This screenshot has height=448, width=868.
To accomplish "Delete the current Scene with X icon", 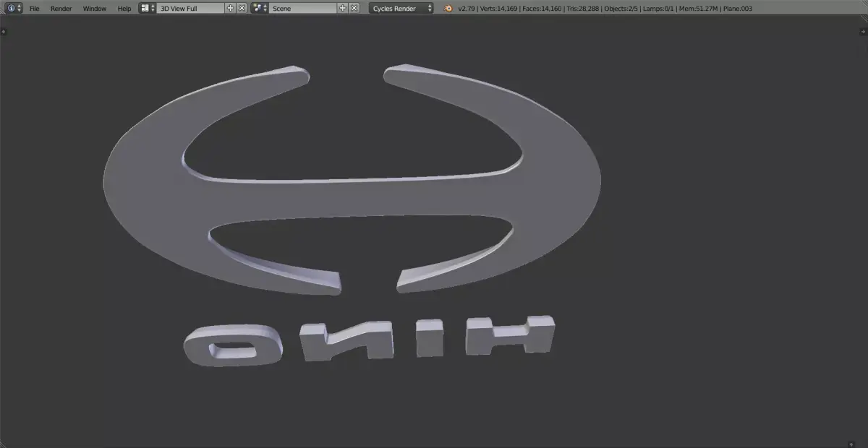I will (354, 8).
